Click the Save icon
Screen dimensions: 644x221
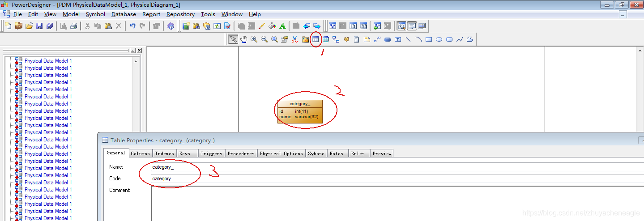point(39,26)
